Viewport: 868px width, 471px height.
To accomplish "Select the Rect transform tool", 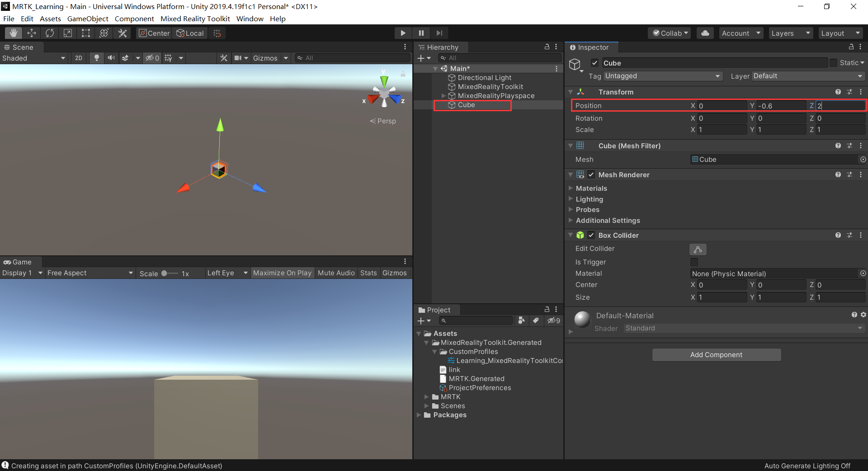I will pyautogui.click(x=86, y=33).
